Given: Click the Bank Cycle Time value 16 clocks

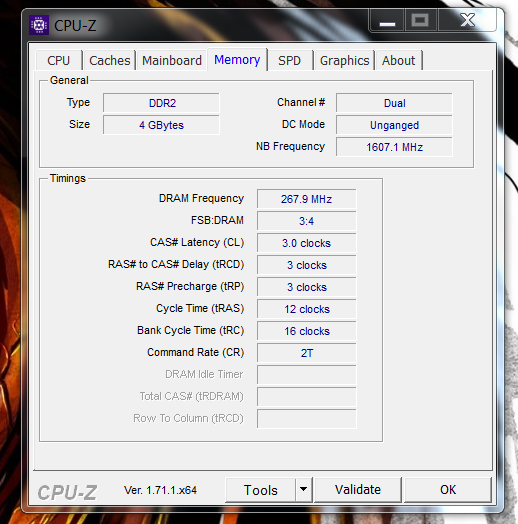Looking at the screenshot, I should (307, 331).
